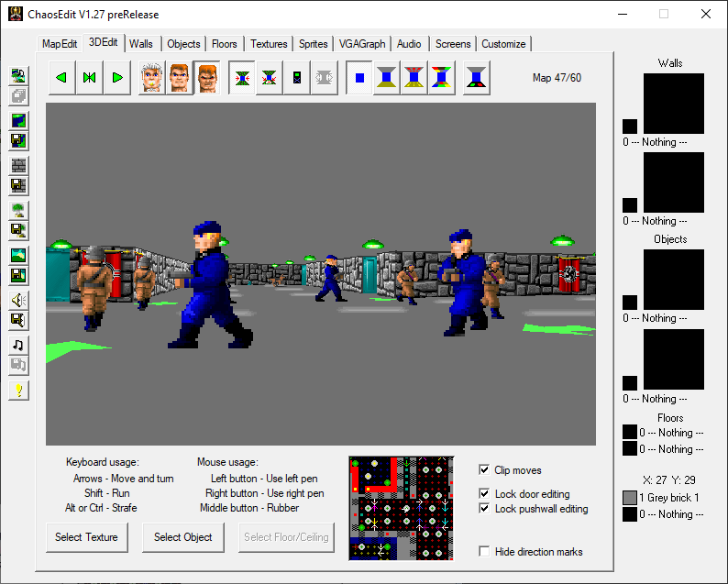Enable Hide direction marks checkbox
The image size is (728, 584).
pyautogui.click(x=484, y=552)
